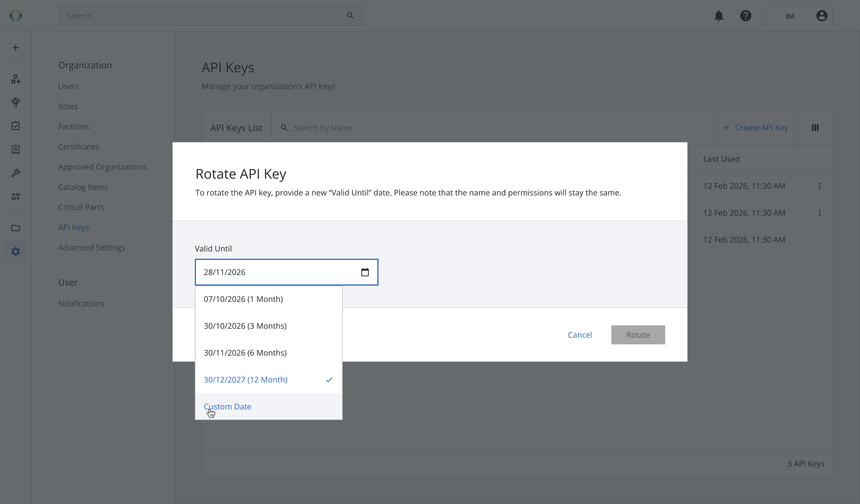This screenshot has width=860, height=504.
Task: Select the 07/10/2026 (1 Month) option
Action: click(x=268, y=299)
